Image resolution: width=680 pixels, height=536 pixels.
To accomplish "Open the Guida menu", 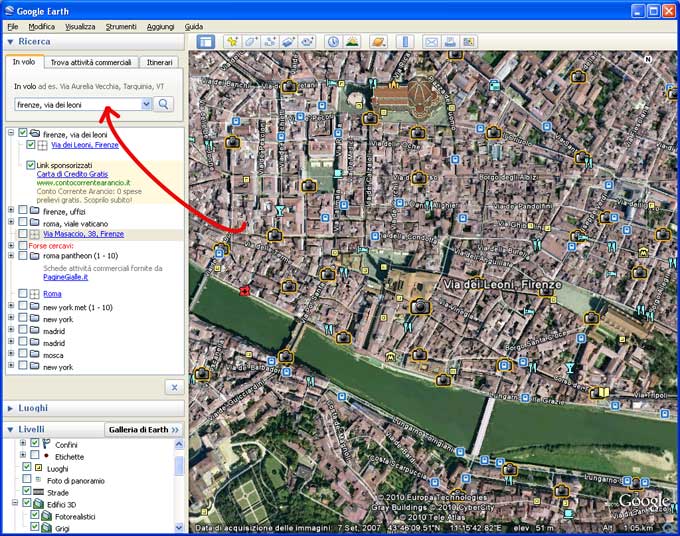I will click(x=194, y=27).
